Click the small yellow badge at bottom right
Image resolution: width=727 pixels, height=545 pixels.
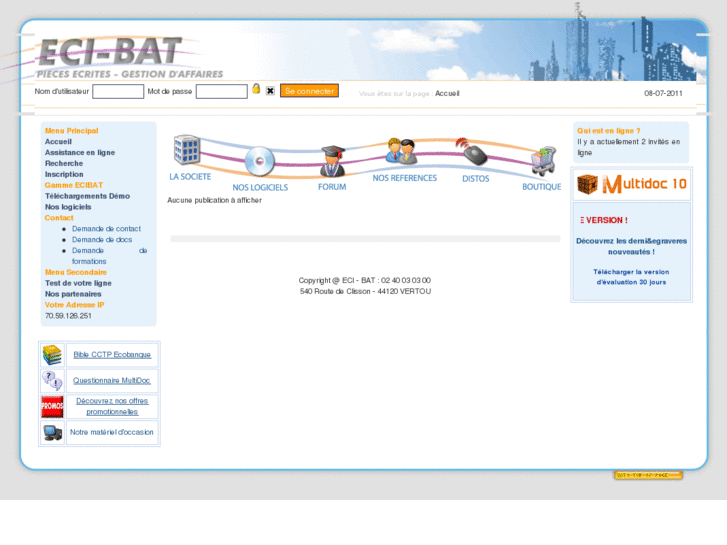tap(648, 475)
